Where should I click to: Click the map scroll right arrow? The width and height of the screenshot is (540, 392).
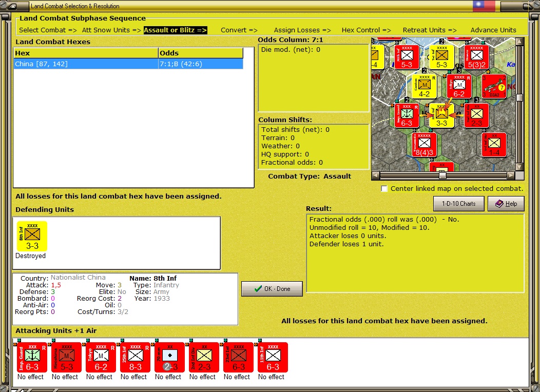point(511,176)
